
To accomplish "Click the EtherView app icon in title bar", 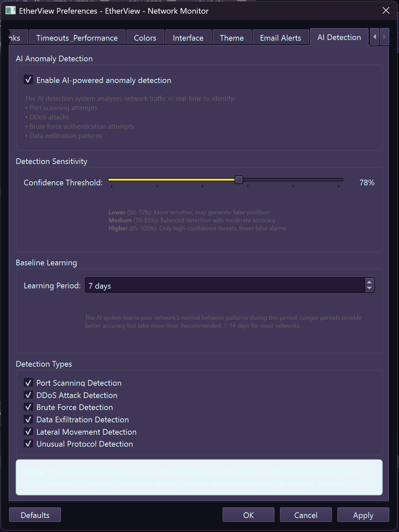I will tap(11, 11).
